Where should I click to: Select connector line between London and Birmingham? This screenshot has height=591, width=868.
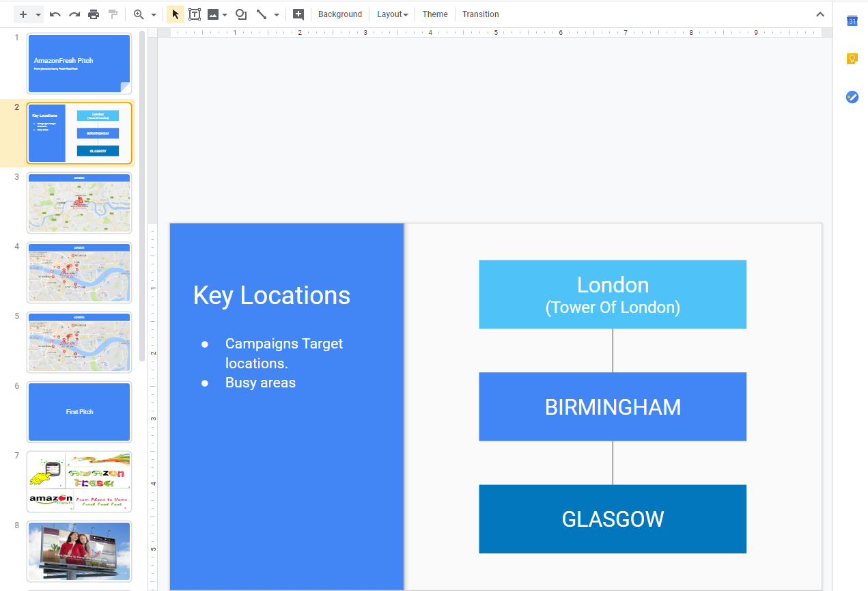613,351
